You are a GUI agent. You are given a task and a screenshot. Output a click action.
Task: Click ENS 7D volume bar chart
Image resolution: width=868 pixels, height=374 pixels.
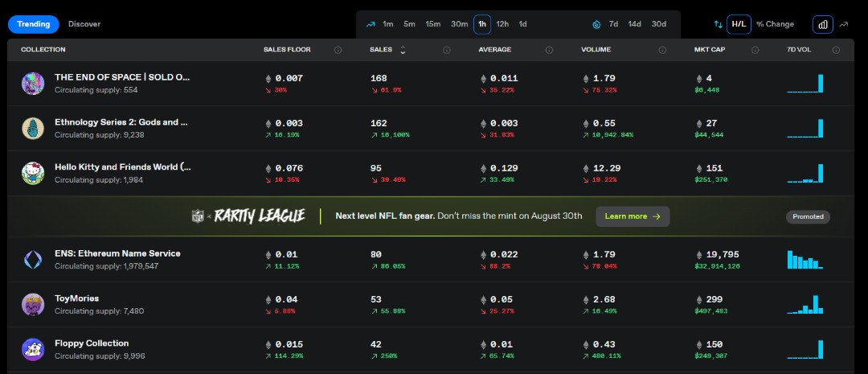tap(805, 259)
